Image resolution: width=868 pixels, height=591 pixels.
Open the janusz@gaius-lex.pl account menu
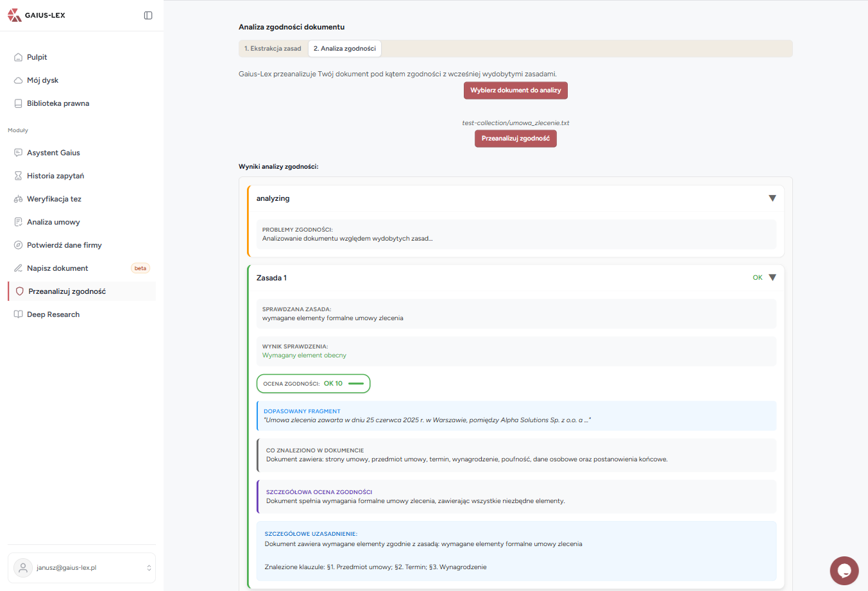click(x=81, y=568)
